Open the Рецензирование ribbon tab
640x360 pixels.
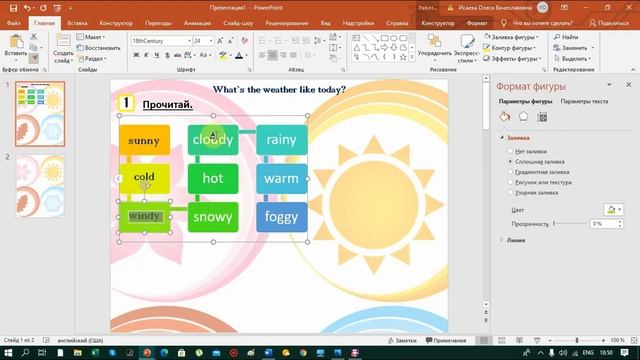[x=287, y=23]
